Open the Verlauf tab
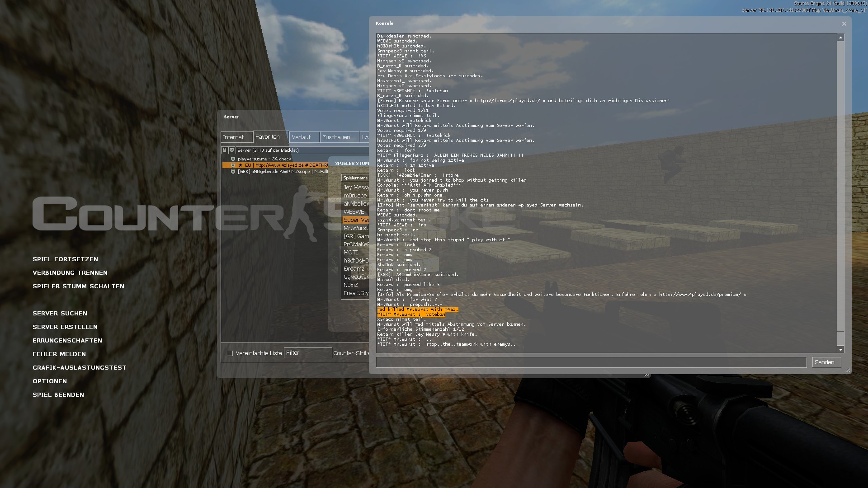 click(x=304, y=137)
